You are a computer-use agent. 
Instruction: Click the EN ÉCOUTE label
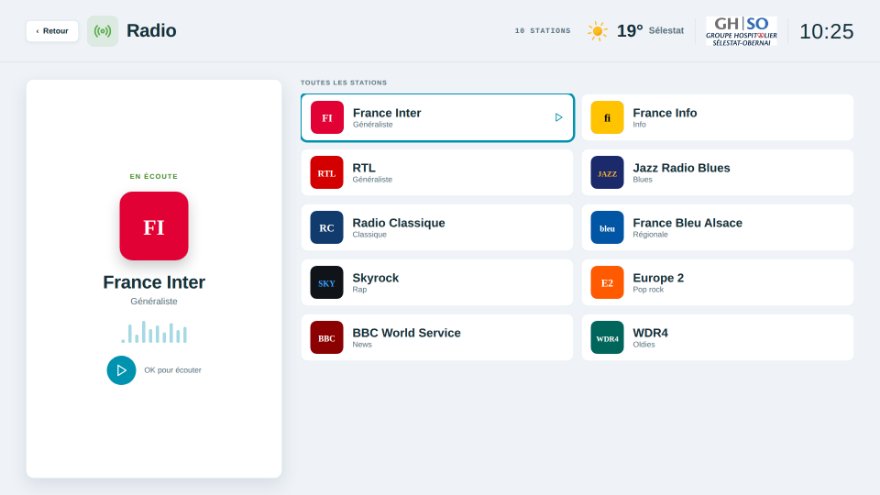pos(154,176)
